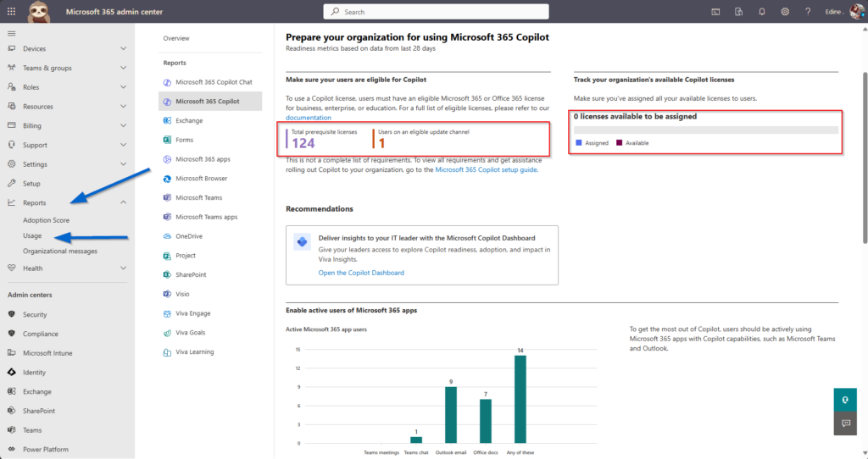This screenshot has height=459, width=868.
Task: Expand the Health section chevron
Action: [x=124, y=268]
